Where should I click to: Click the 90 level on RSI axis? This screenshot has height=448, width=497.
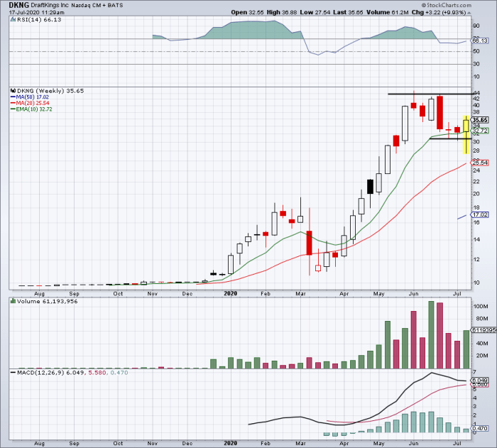(x=476, y=26)
